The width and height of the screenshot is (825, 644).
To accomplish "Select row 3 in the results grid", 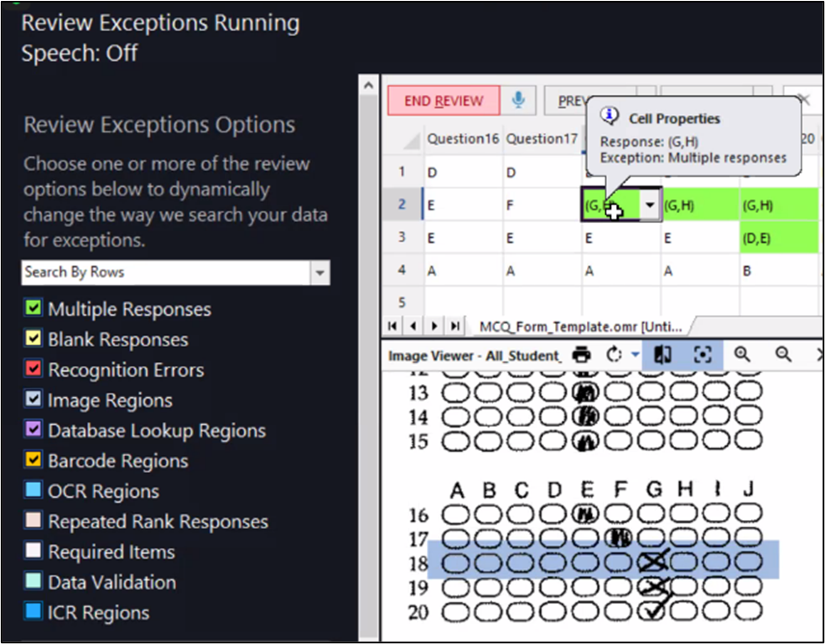I will click(x=402, y=238).
